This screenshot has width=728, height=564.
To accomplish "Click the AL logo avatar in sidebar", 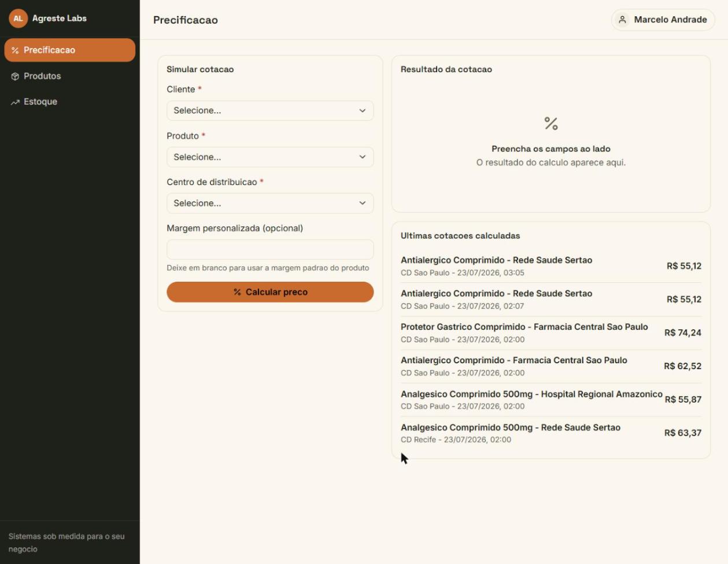I will tap(18, 19).
